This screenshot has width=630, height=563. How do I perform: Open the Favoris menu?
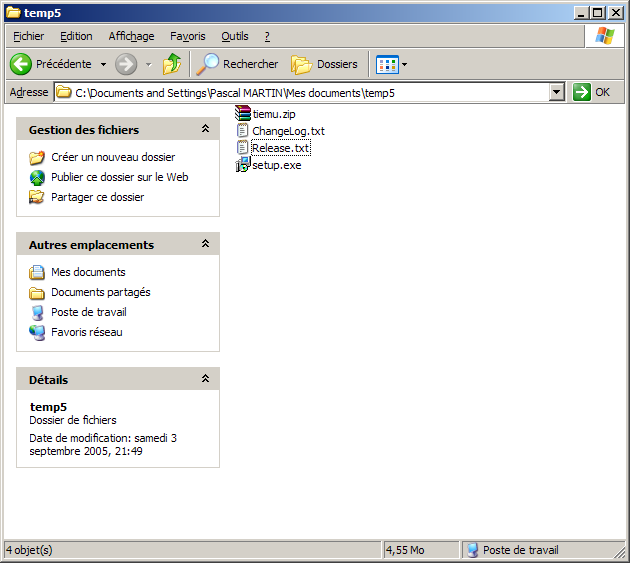tap(188, 36)
